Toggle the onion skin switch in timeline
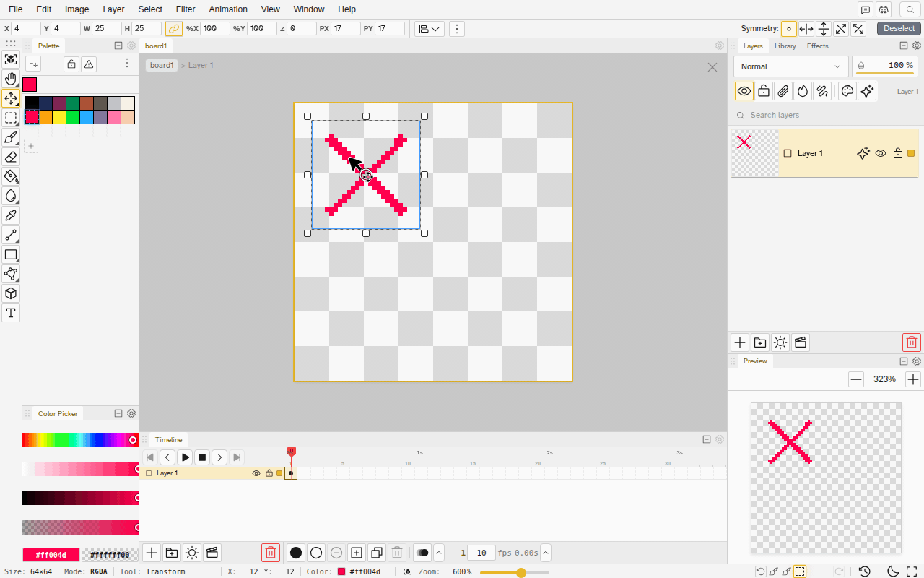The width and height of the screenshot is (924, 578). (x=422, y=553)
